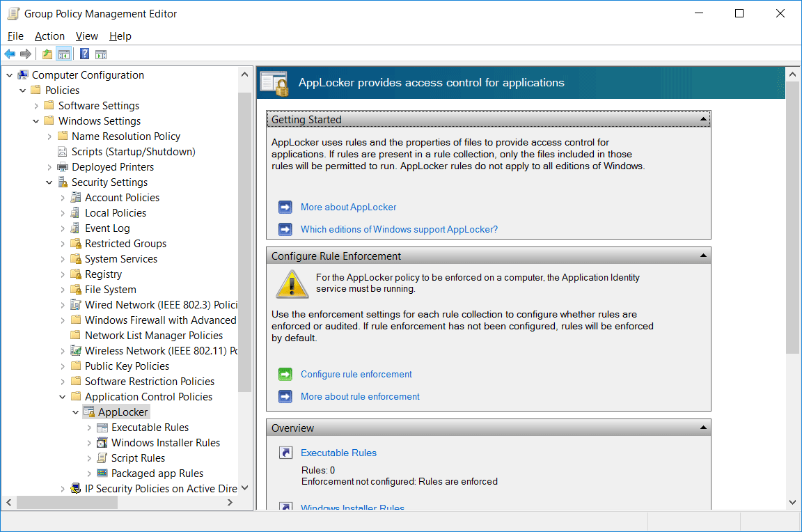
Task: Open the Action menu
Action: pos(49,36)
